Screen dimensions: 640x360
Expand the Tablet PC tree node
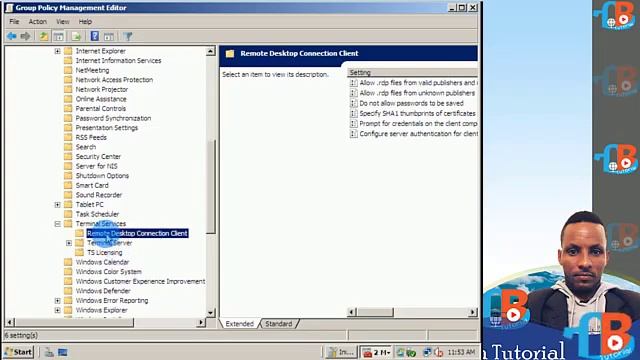58,204
